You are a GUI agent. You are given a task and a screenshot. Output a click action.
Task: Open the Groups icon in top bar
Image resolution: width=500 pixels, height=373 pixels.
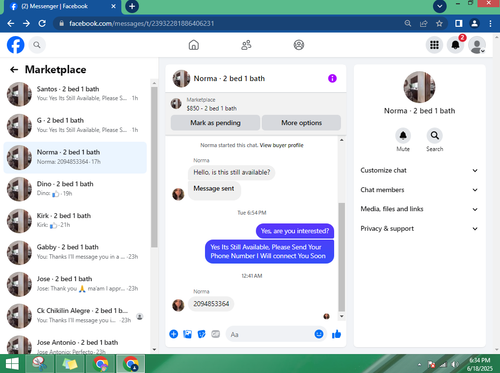299,45
